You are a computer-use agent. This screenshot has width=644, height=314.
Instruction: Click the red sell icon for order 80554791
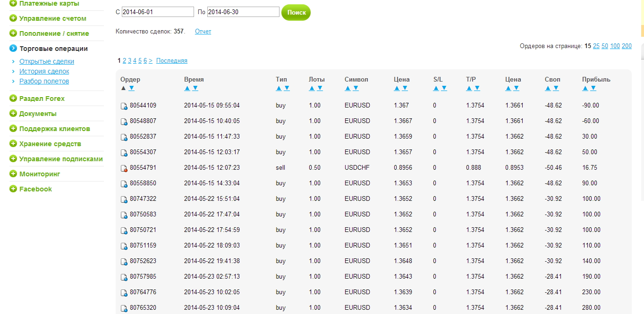tap(124, 168)
